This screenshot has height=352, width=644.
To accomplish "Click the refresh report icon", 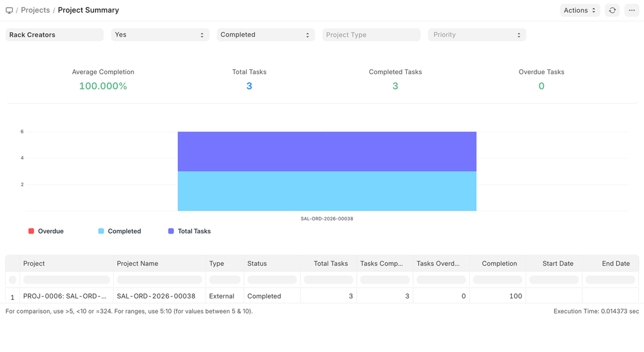I will coord(612,10).
